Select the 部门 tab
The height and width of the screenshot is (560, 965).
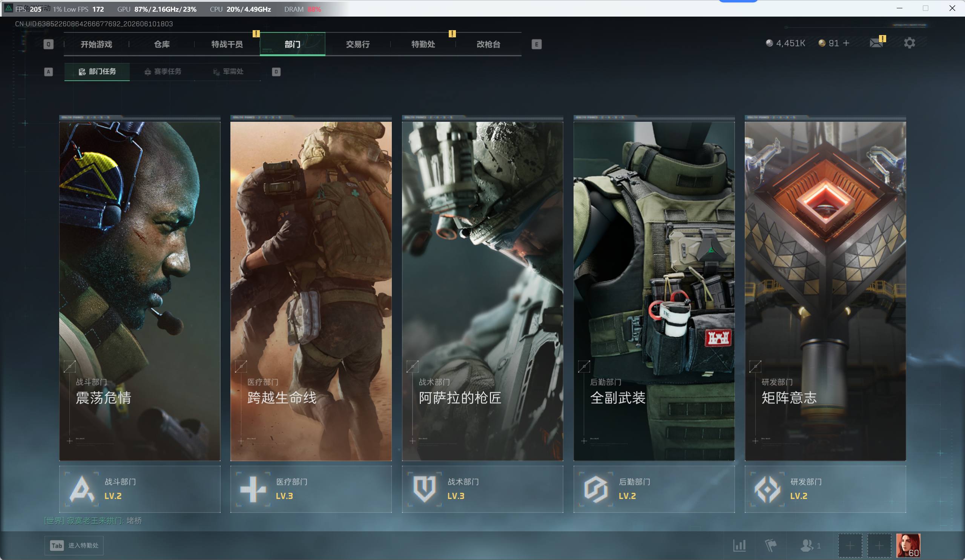(293, 44)
